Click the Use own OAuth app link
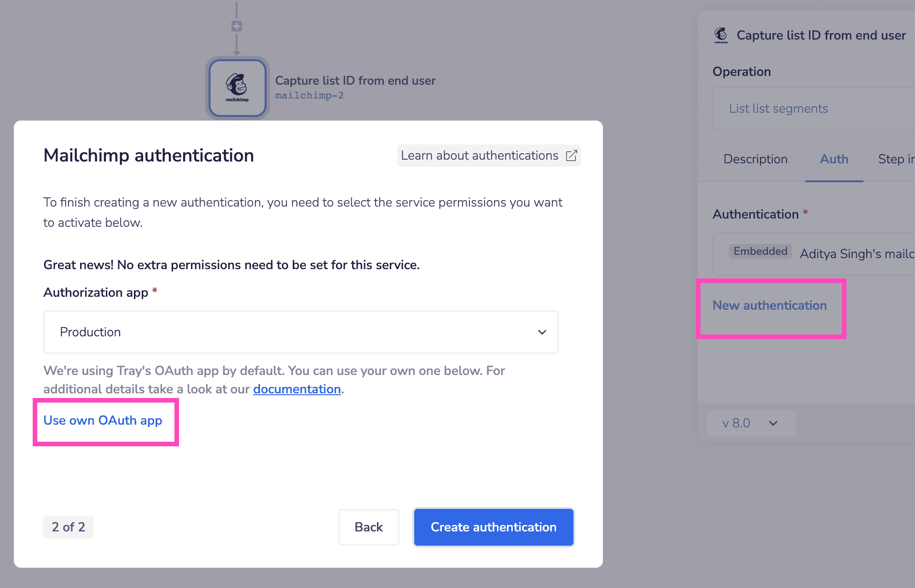This screenshot has height=588, width=915. (103, 420)
